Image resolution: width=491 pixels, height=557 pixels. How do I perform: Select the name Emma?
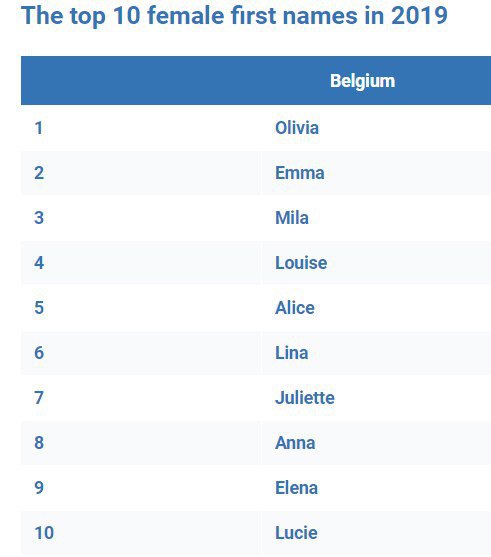(300, 173)
